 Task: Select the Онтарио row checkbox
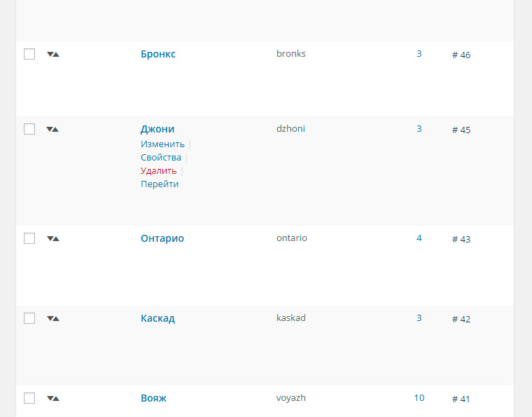[x=29, y=238]
